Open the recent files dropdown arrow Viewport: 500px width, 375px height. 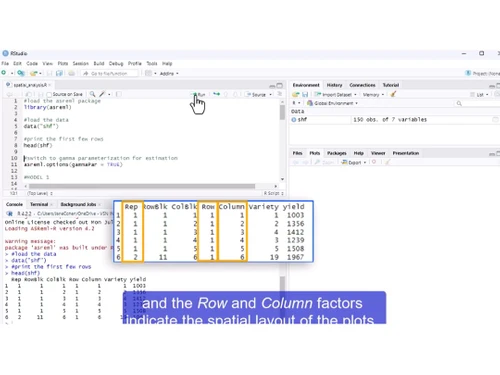40,73
